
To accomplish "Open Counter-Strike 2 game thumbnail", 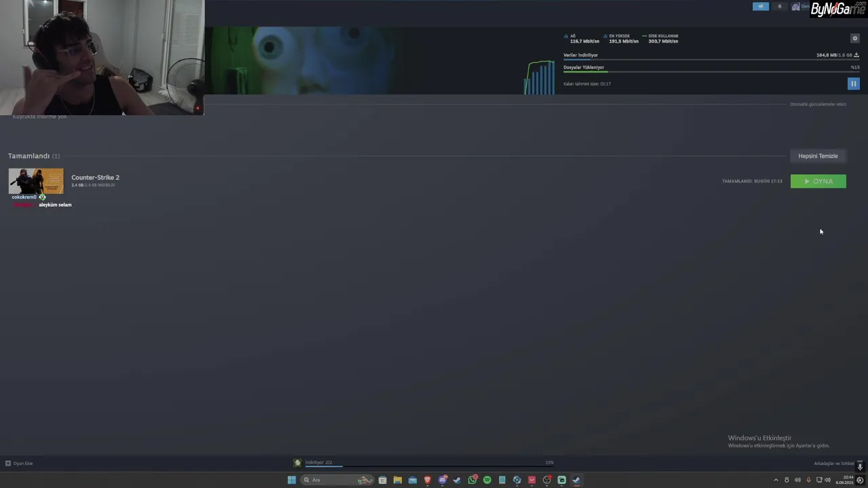I will pyautogui.click(x=36, y=181).
